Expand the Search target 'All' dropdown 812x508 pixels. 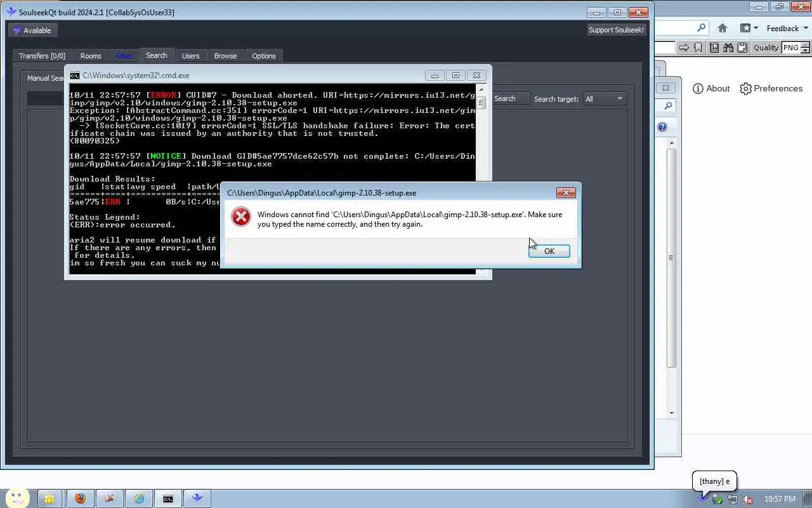coord(605,98)
